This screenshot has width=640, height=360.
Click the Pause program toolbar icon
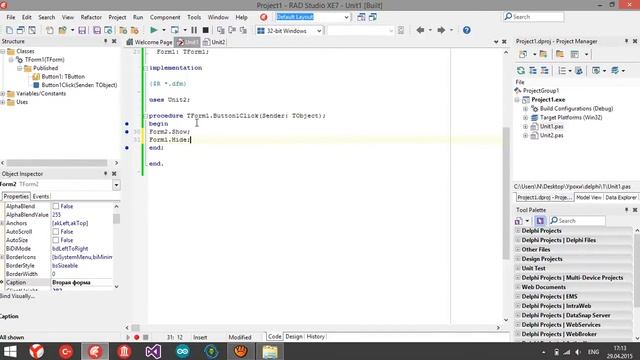pos(194,30)
